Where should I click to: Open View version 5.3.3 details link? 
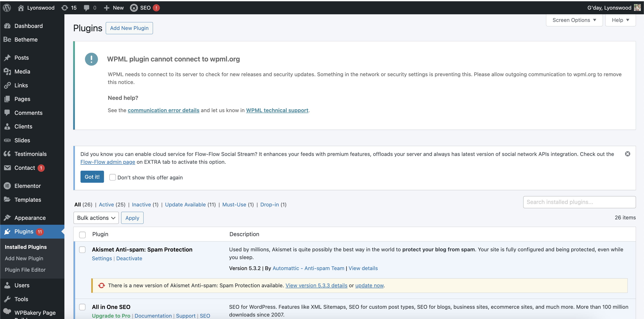(316, 285)
